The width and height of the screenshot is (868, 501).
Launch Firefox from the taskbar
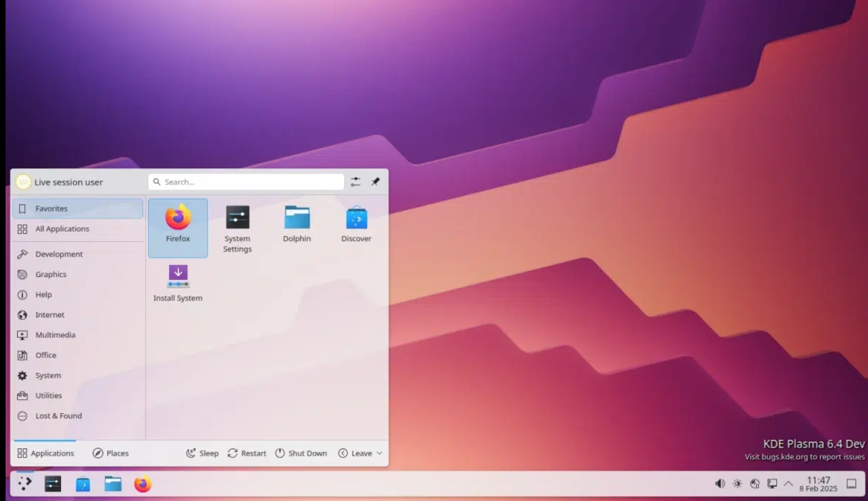[143, 484]
